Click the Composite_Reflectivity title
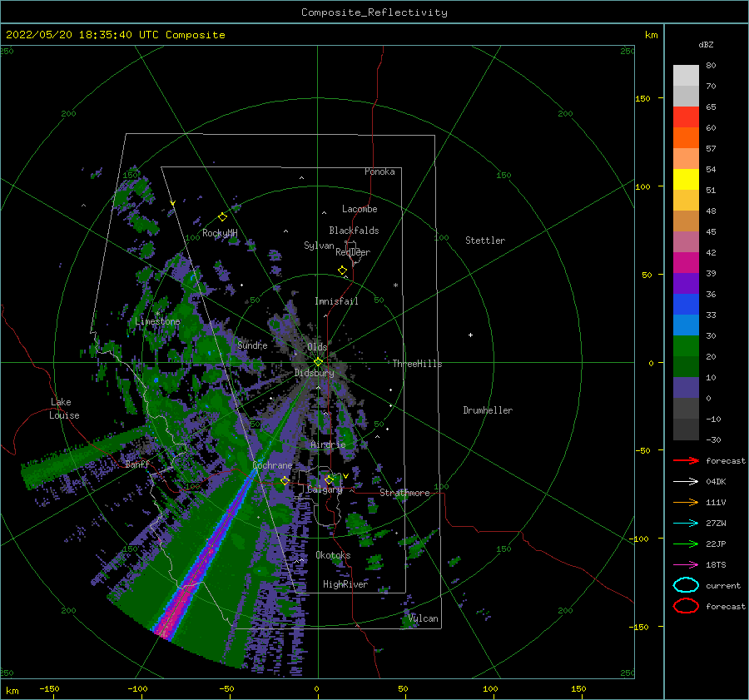The height and width of the screenshot is (700, 749). pos(374,12)
